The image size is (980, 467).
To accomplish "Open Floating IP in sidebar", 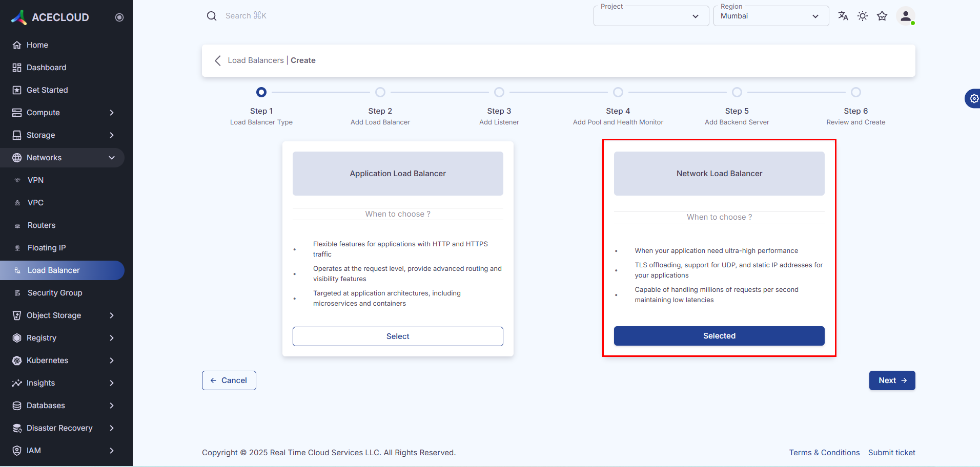I will pyautogui.click(x=47, y=248).
